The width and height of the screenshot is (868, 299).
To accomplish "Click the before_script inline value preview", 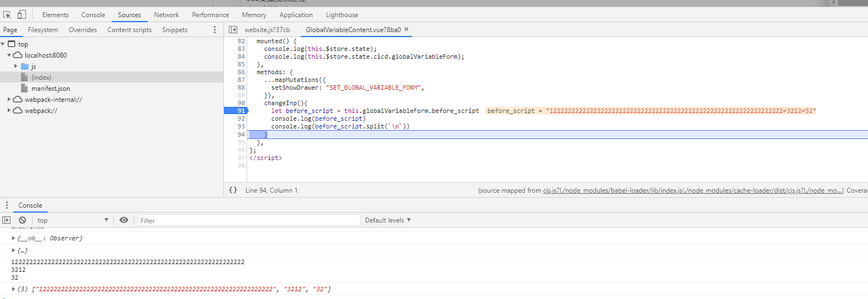I will tap(651, 111).
